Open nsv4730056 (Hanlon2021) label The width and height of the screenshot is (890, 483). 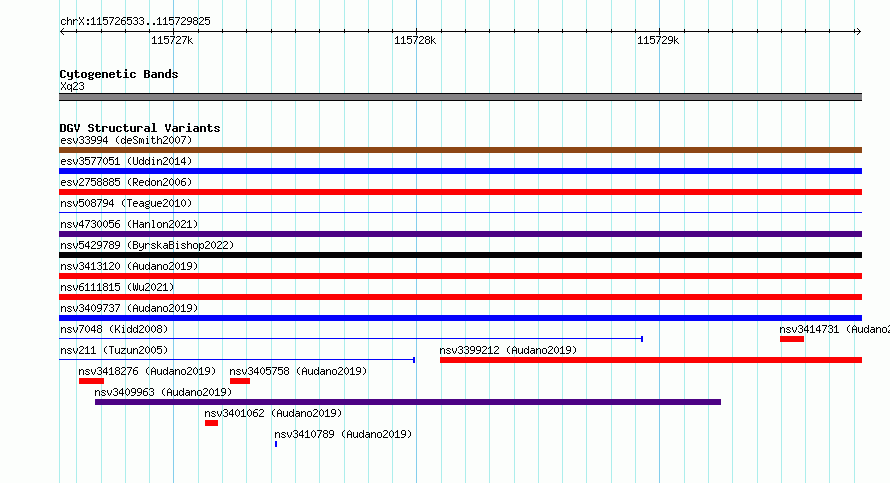[129, 224]
